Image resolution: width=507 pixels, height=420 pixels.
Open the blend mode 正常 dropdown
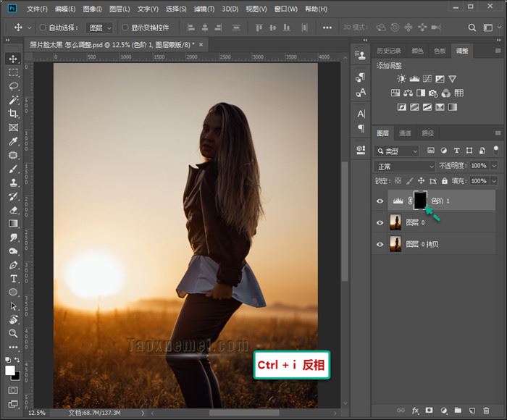(x=405, y=166)
